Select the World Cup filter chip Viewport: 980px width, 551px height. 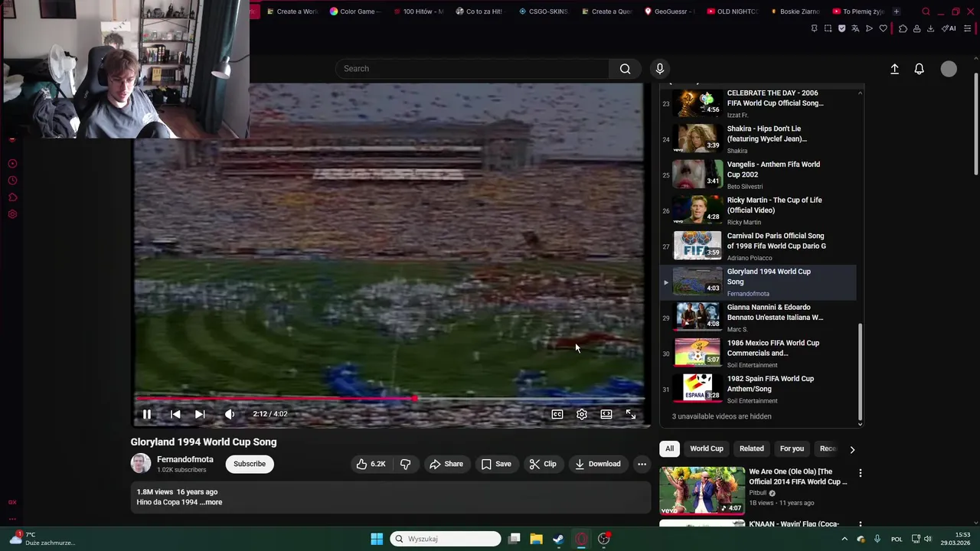[x=707, y=448]
